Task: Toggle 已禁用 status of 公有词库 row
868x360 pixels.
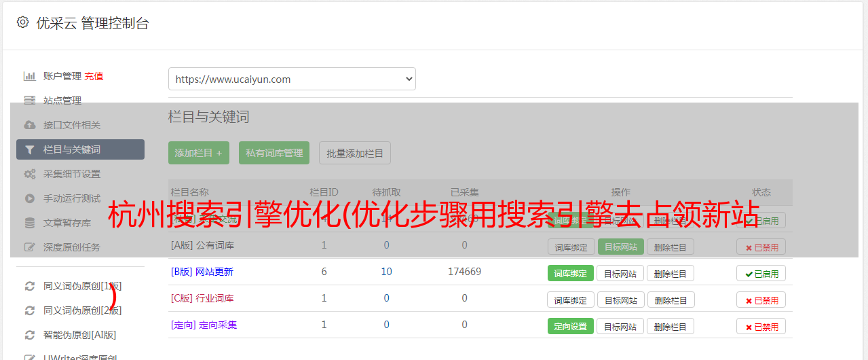Action: click(x=761, y=247)
